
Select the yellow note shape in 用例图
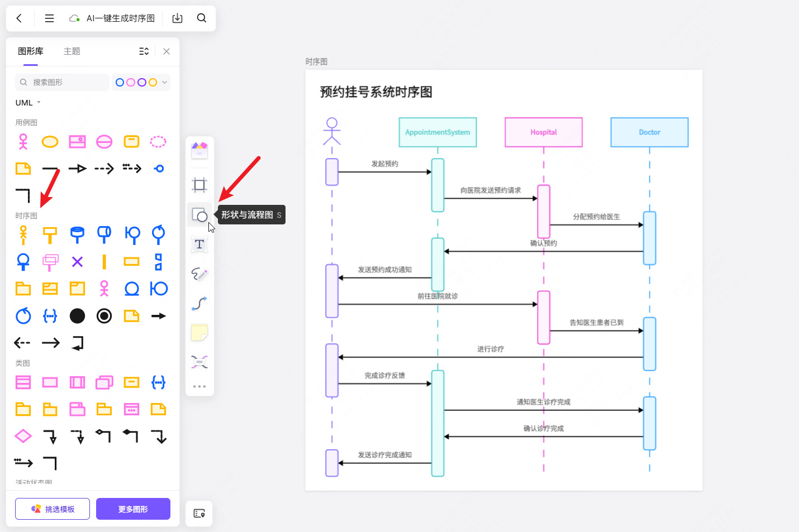[x=23, y=169]
